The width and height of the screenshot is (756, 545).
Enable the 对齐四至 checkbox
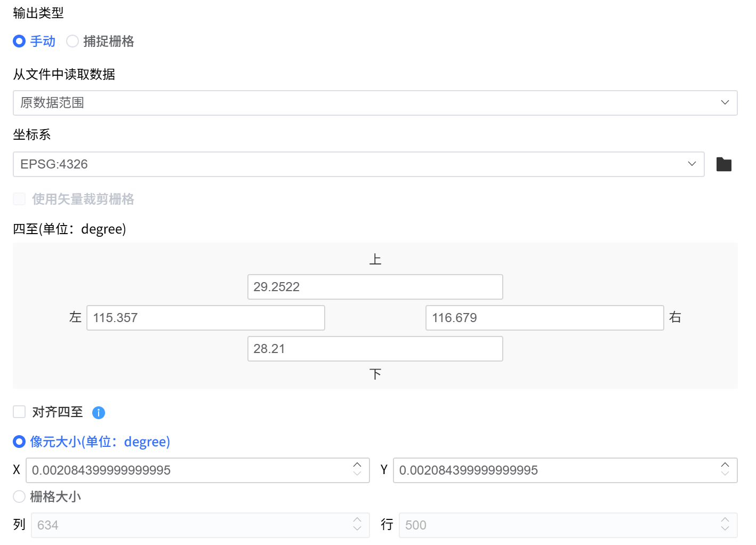pos(19,412)
